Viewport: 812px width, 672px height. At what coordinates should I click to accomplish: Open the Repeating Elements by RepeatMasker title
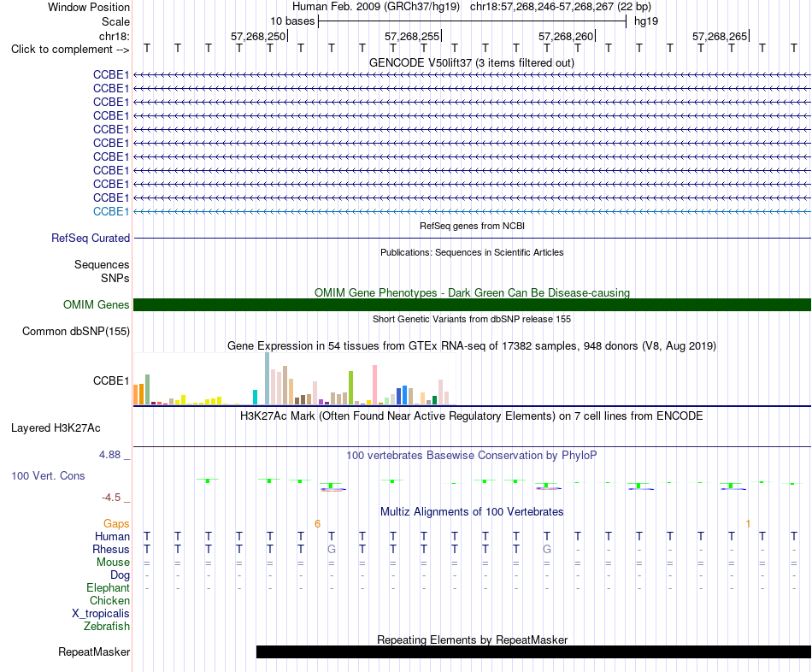coord(473,640)
